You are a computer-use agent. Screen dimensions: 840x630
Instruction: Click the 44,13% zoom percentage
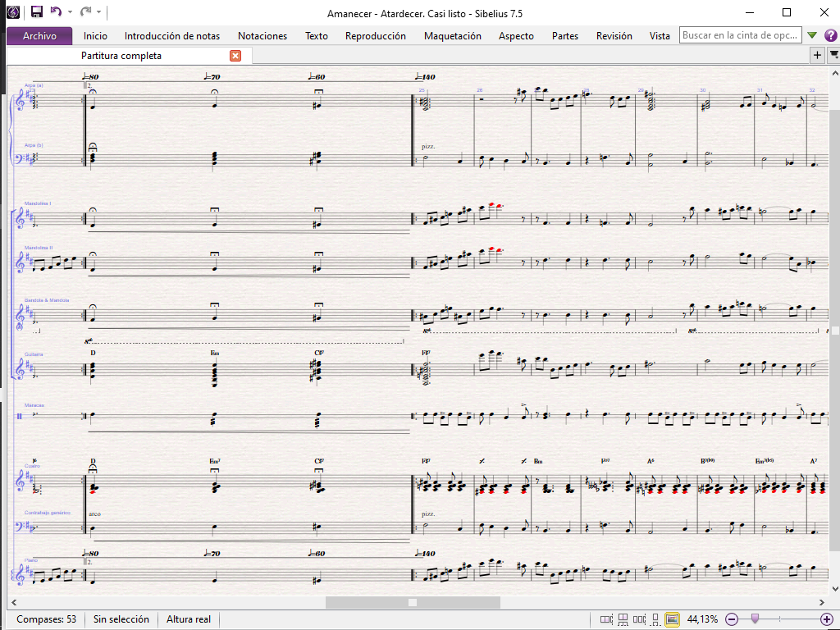[702, 619]
